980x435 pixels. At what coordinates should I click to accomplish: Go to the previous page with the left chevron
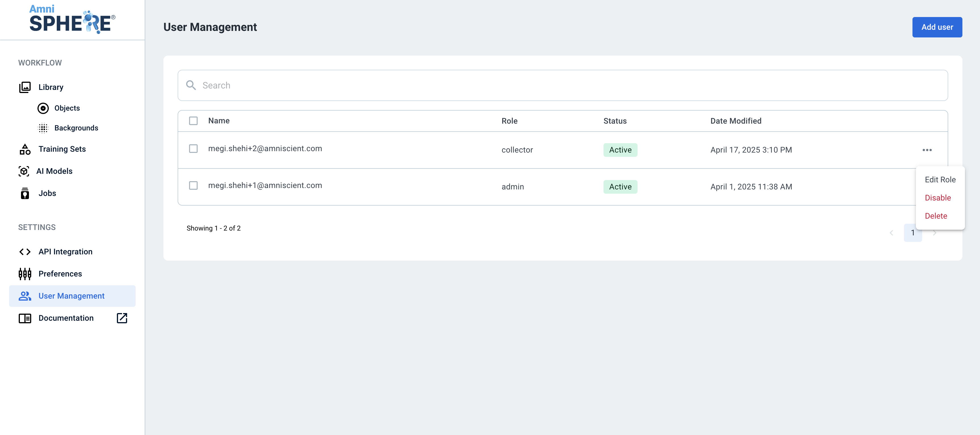point(891,233)
